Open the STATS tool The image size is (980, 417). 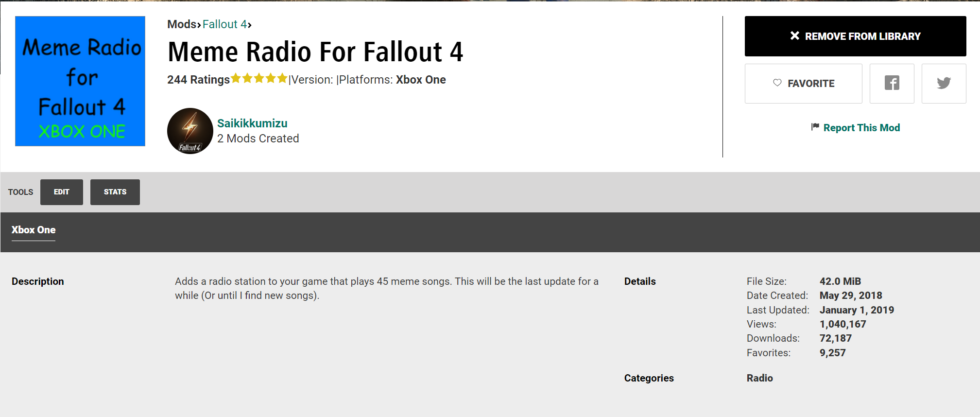coord(115,192)
